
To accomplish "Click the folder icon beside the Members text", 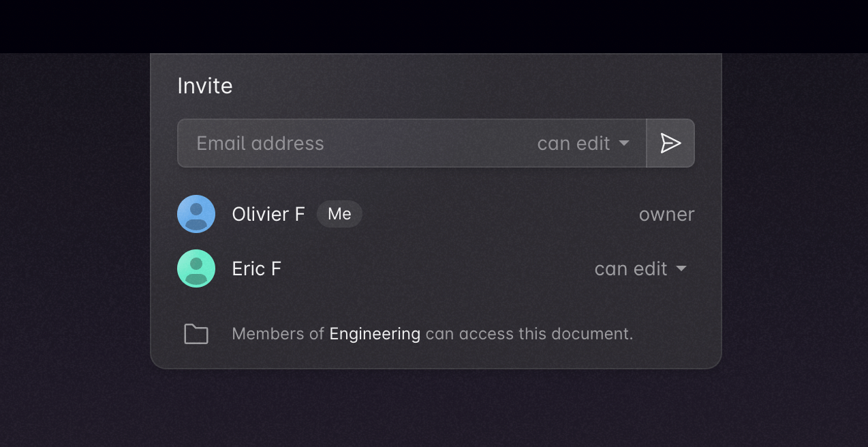I will click(196, 334).
